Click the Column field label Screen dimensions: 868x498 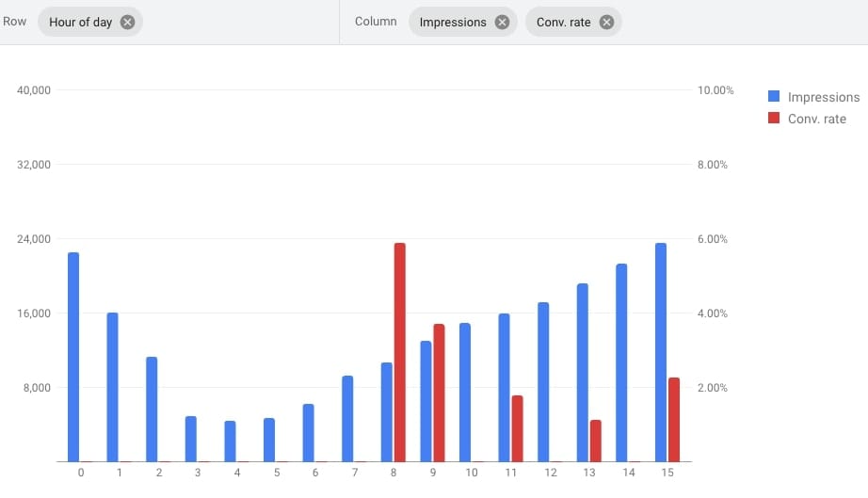[376, 22]
